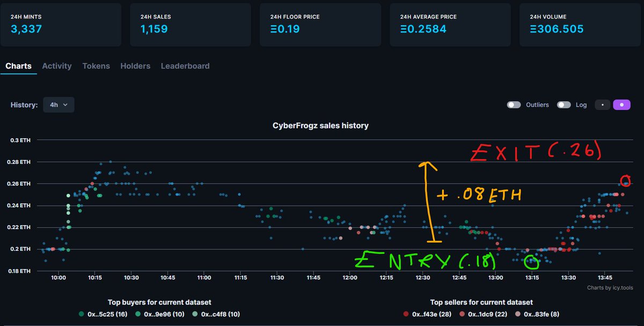644x326 pixels.
Task: Click the 0.18 ETH axis label
Action: (20, 271)
